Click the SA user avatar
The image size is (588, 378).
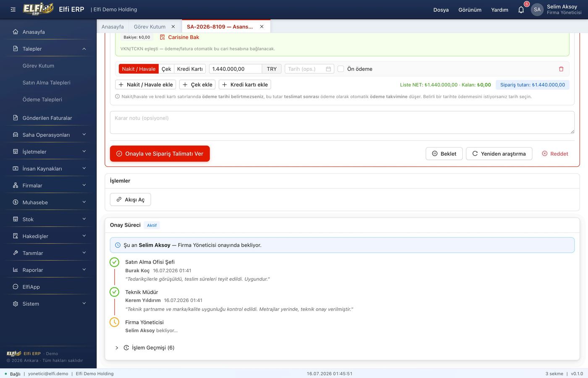[537, 9]
